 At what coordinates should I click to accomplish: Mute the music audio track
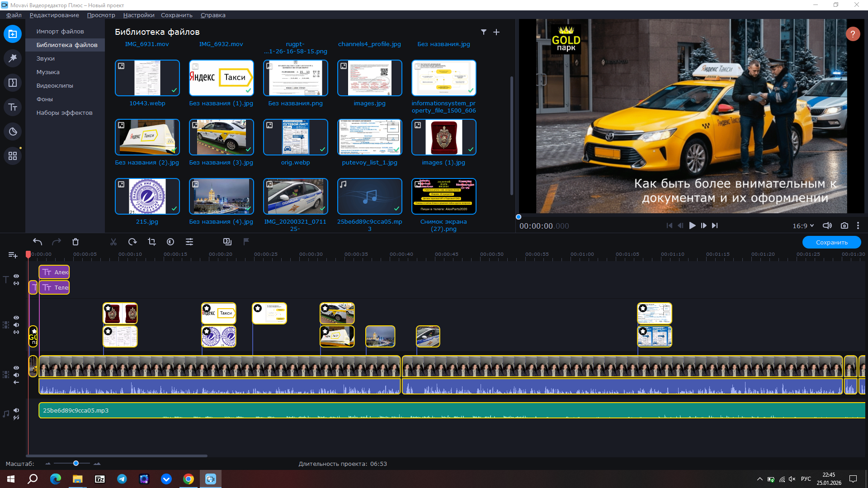pyautogui.click(x=16, y=410)
